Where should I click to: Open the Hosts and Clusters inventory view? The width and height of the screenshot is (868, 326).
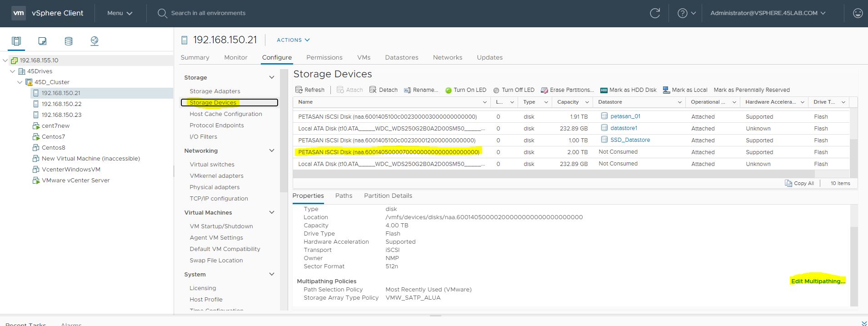[x=16, y=41]
